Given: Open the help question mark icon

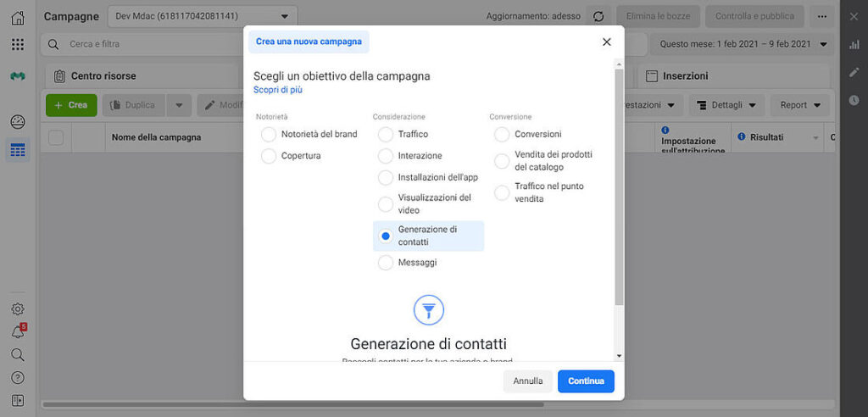Looking at the screenshot, I should point(18,377).
